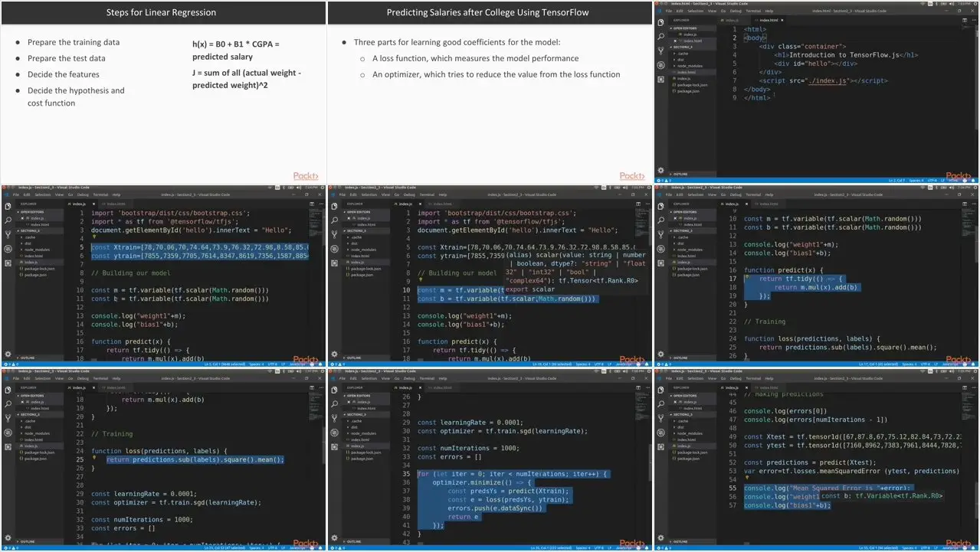Expand node_modules folder in index.html code frame
The height and width of the screenshot is (552, 980).
690,66
